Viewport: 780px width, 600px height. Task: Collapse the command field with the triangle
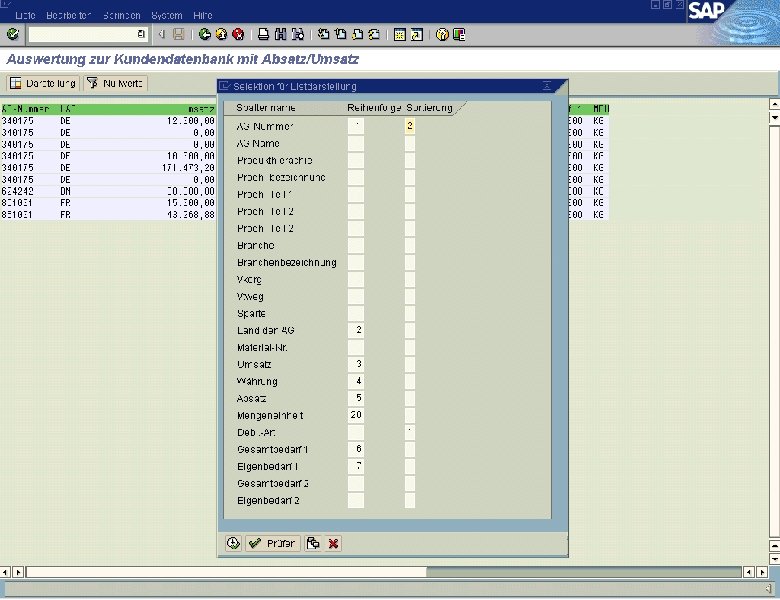coord(161,34)
